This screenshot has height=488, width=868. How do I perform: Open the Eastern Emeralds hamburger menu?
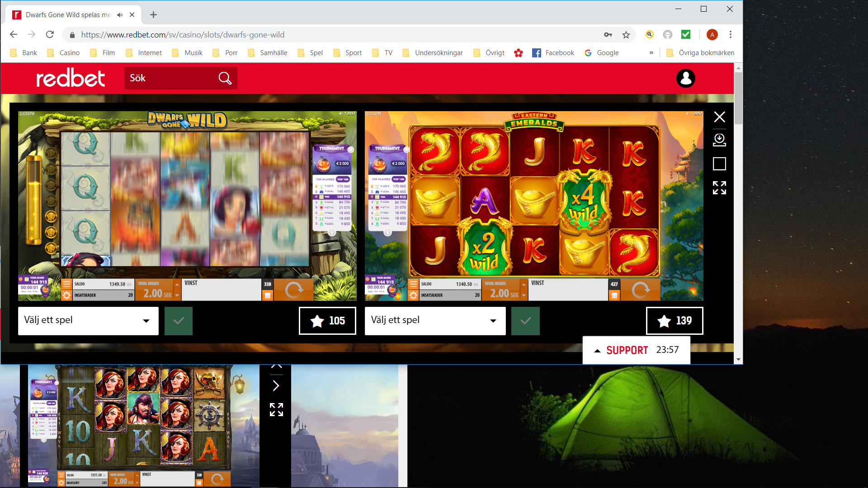tap(413, 284)
